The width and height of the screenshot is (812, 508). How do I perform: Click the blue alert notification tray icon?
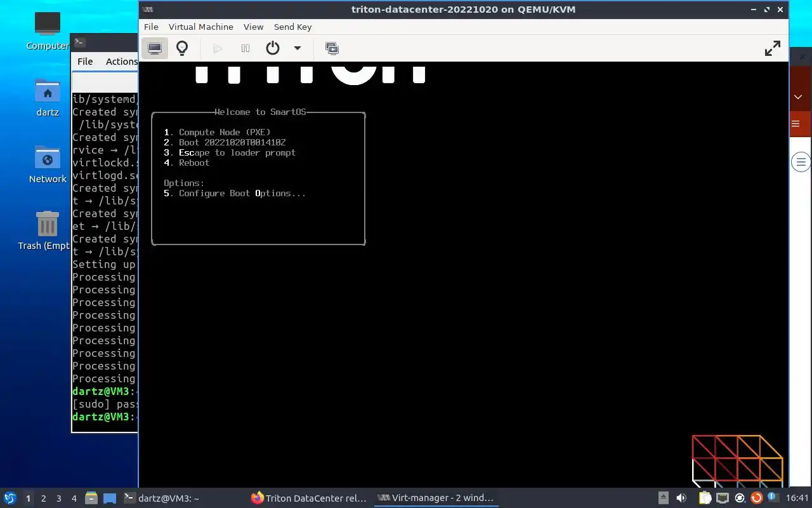point(773,498)
